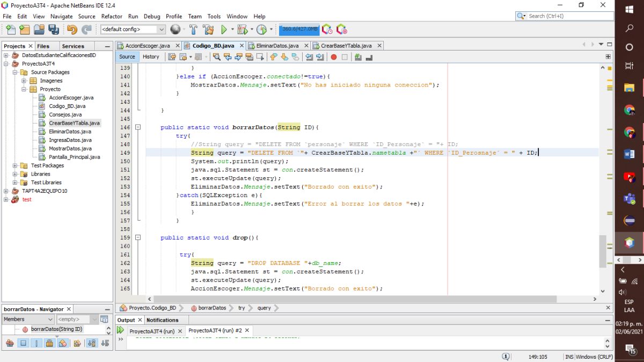Toggle Sort by Name in Navigator
This screenshot has height=362, width=644.
92,343
